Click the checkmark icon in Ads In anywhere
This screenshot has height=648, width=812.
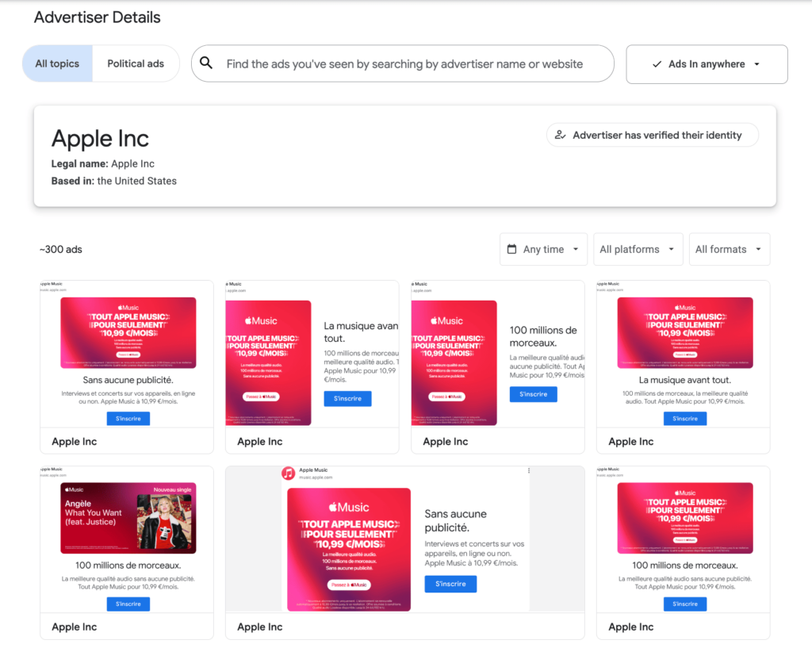point(657,64)
